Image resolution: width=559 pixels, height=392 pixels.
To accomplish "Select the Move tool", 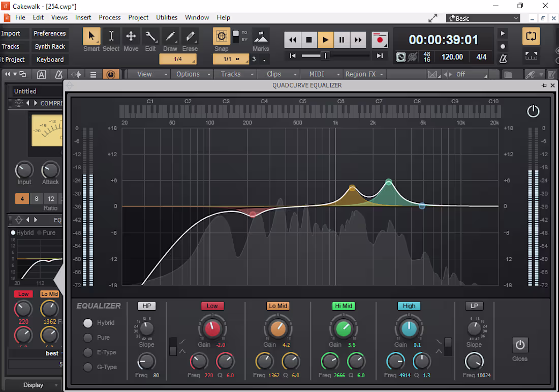I will (131, 37).
